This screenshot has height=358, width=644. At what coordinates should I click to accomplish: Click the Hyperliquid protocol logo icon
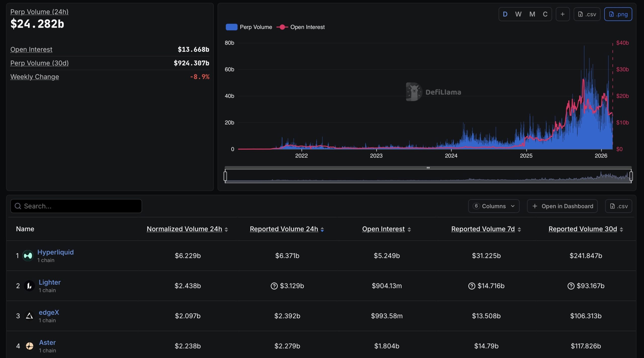28,256
